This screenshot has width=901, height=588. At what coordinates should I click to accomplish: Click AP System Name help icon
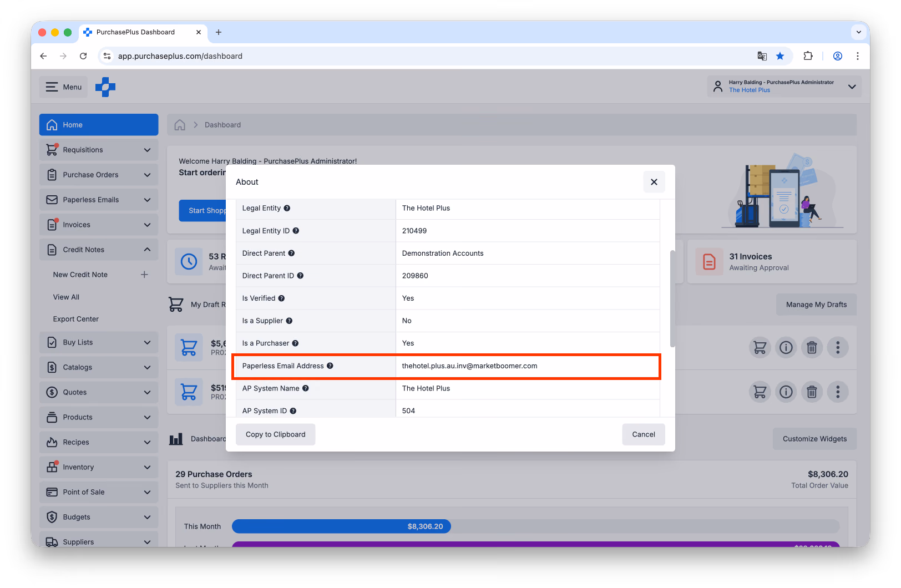click(305, 388)
